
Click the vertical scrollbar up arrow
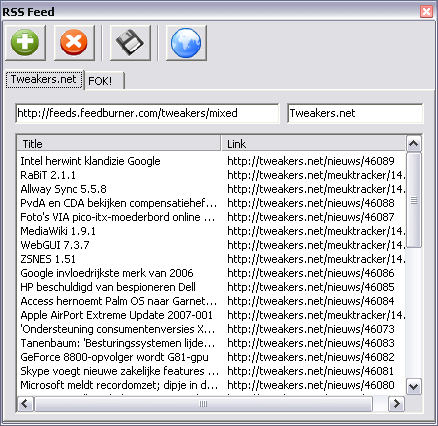click(414, 144)
